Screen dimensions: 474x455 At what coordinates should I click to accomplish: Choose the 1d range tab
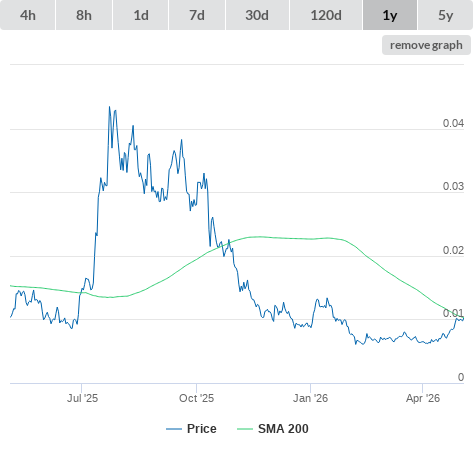coord(141,15)
